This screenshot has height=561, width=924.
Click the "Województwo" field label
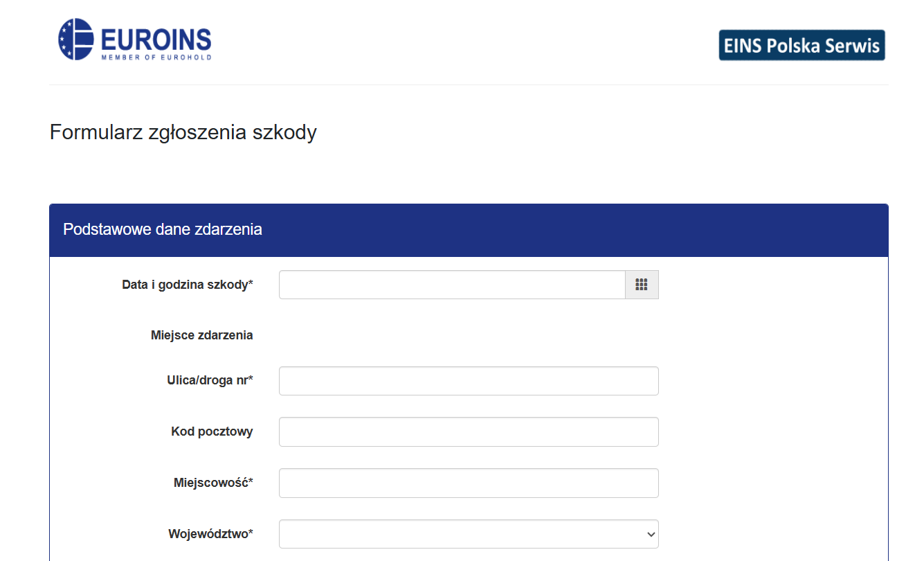pos(210,534)
